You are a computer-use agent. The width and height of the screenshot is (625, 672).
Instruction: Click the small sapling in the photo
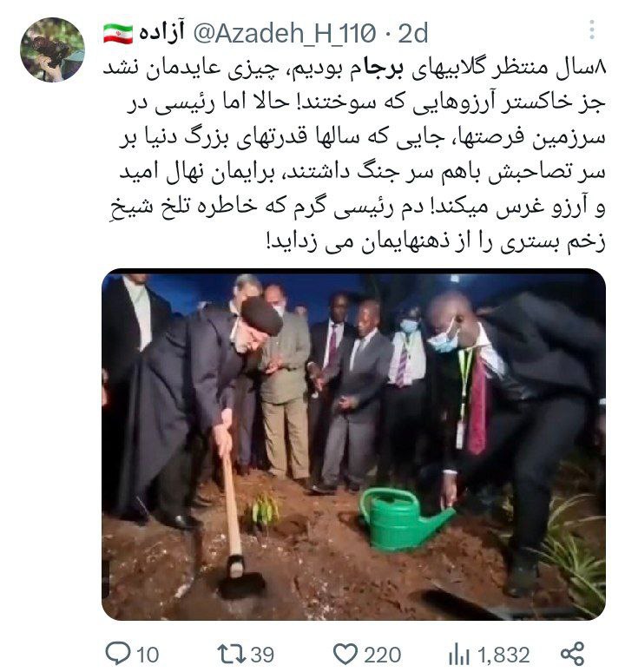263,510
